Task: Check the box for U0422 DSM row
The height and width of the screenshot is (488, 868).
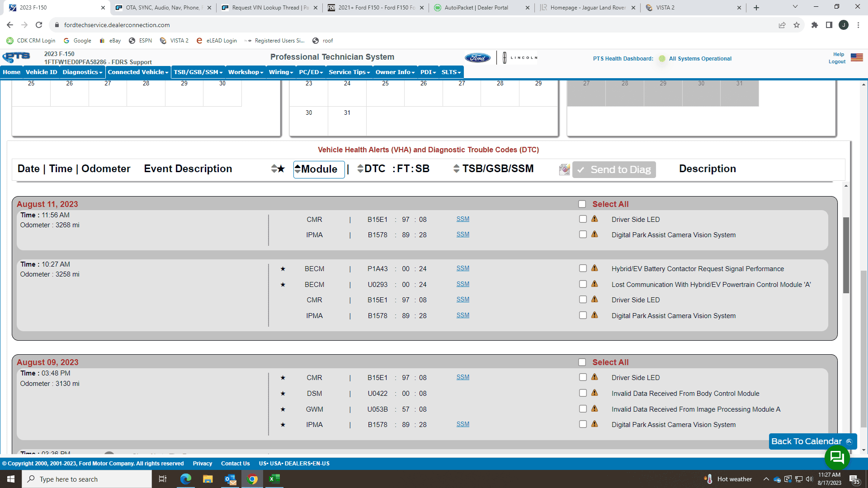Action: tap(583, 393)
